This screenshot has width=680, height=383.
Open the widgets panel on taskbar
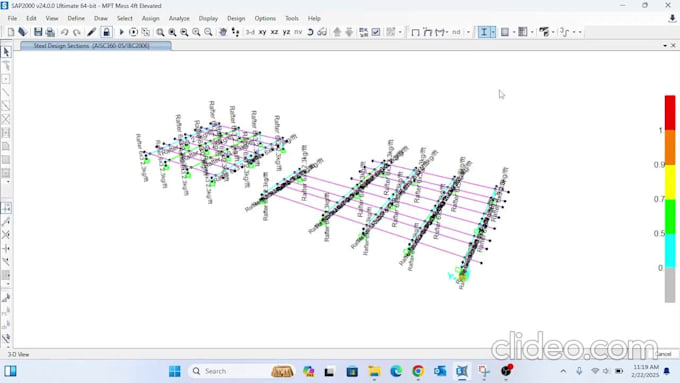tap(10, 371)
